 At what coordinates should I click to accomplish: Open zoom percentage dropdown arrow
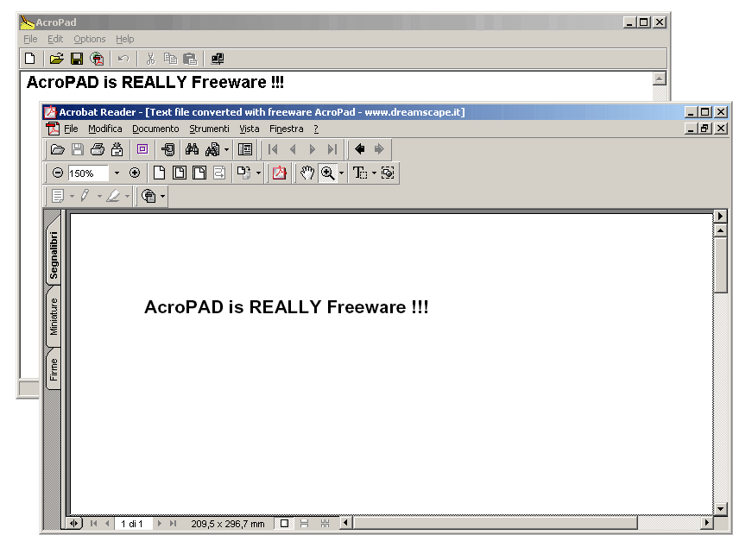pyautogui.click(x=117, y=173)
